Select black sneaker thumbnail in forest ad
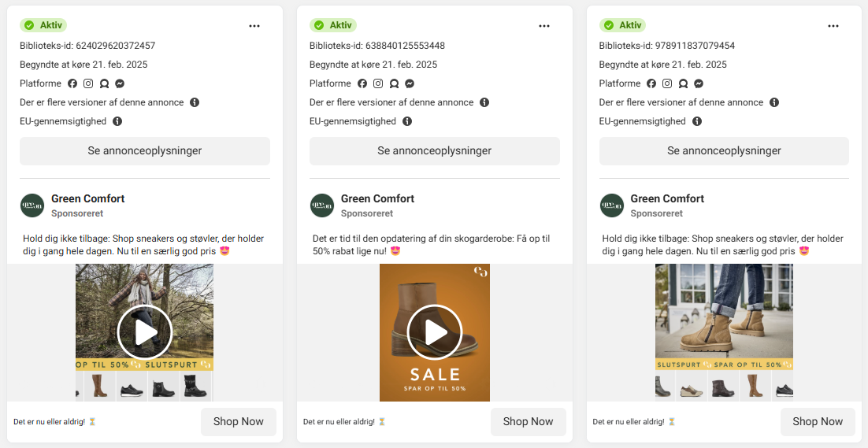Viewport: 868px width, 448px height. coord(132,386)
